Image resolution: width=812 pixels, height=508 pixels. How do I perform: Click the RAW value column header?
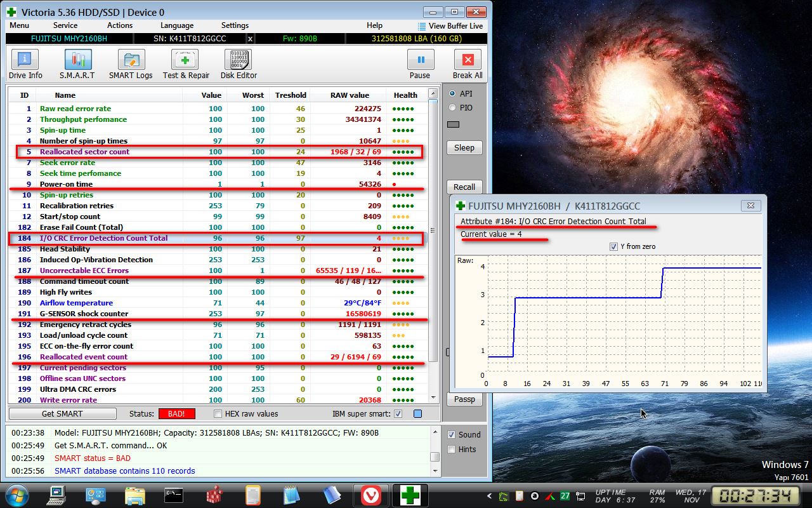pyautogui.click(x=350, y=95)
